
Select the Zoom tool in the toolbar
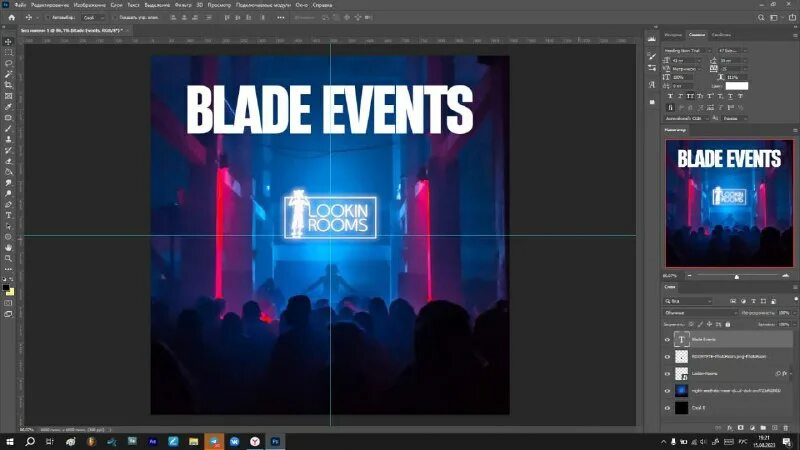[x=8, y=258]
